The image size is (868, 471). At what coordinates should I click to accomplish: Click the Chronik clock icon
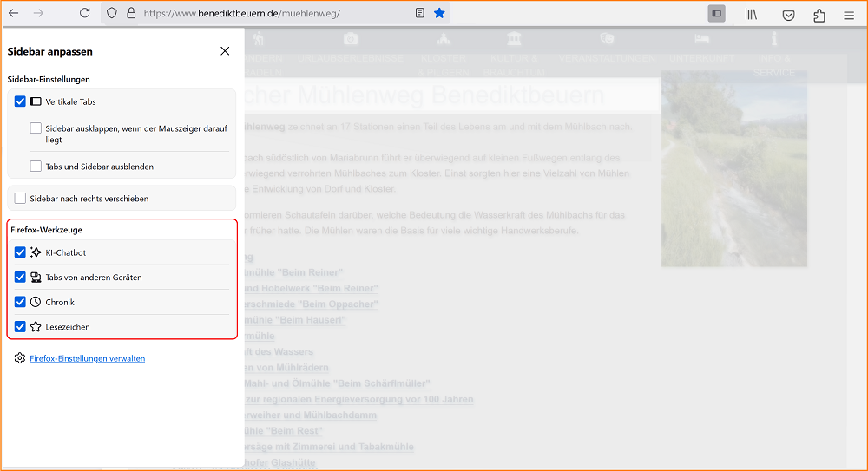tap(36, 302)
